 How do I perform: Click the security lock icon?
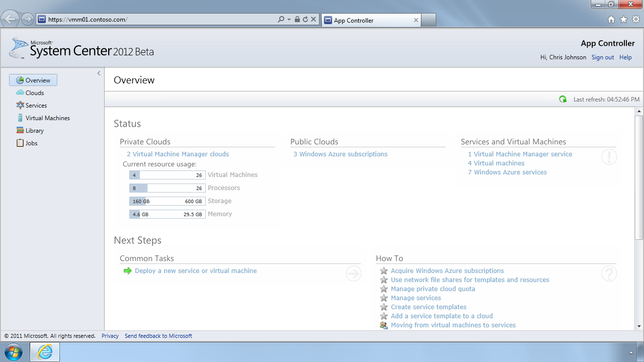[297, 20]
